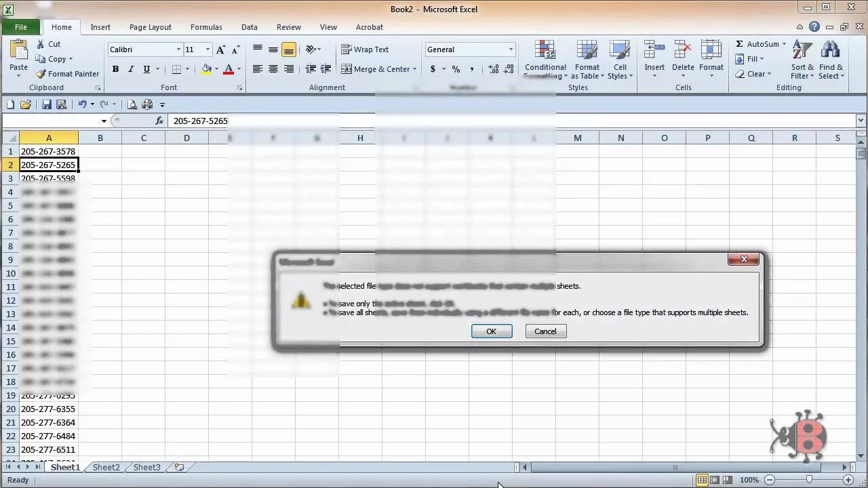The image size is (868, 488).
Task: Click the Cut scissors icon
Action: point(41,44)
